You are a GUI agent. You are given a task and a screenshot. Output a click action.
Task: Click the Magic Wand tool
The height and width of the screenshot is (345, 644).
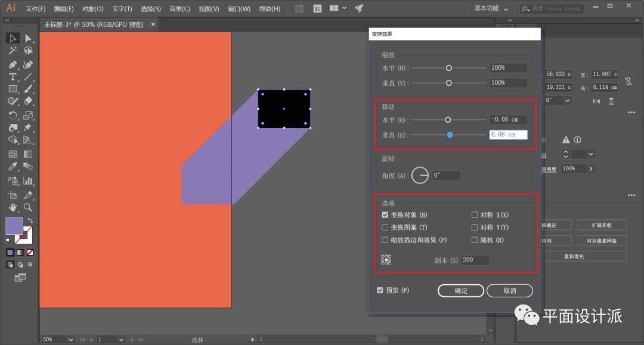click(x=13, y=51)
